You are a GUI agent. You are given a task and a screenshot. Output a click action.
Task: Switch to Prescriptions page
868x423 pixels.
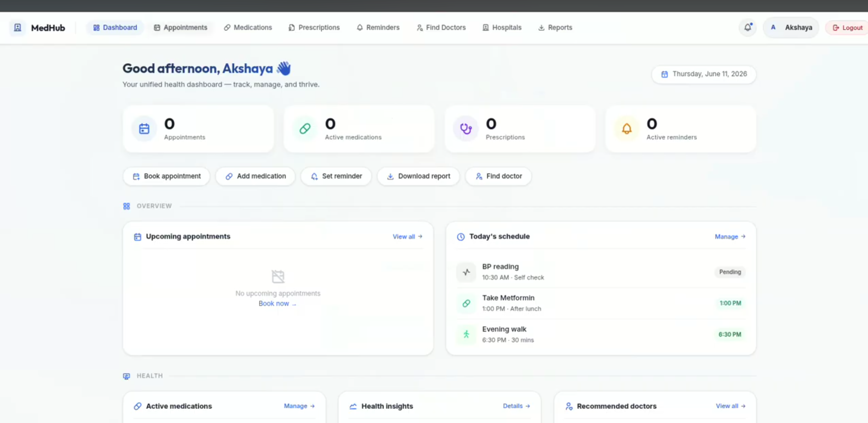coord(314,28)
